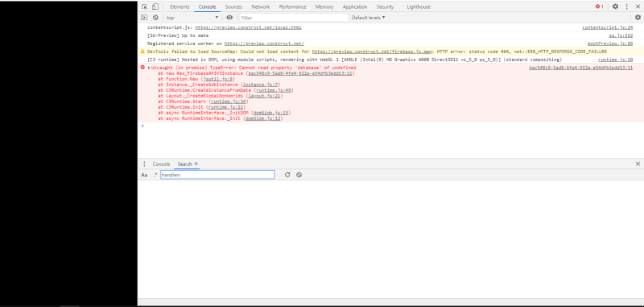The image size is (644, 307).
Task: Close the DevTools panel
Action: tap(638, 6)
